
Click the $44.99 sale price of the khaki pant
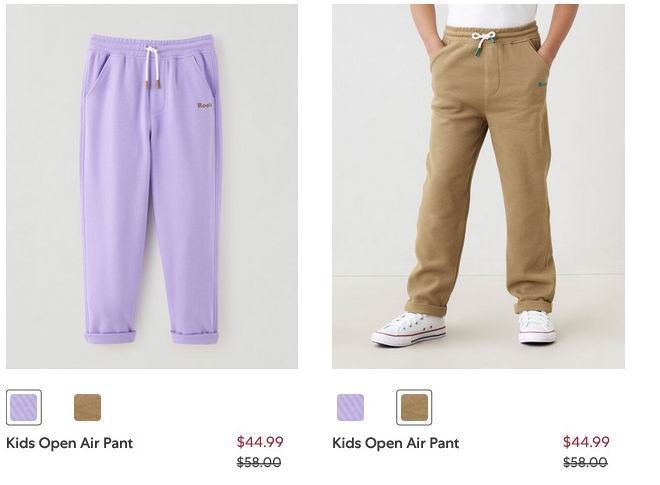coord(586,442)
